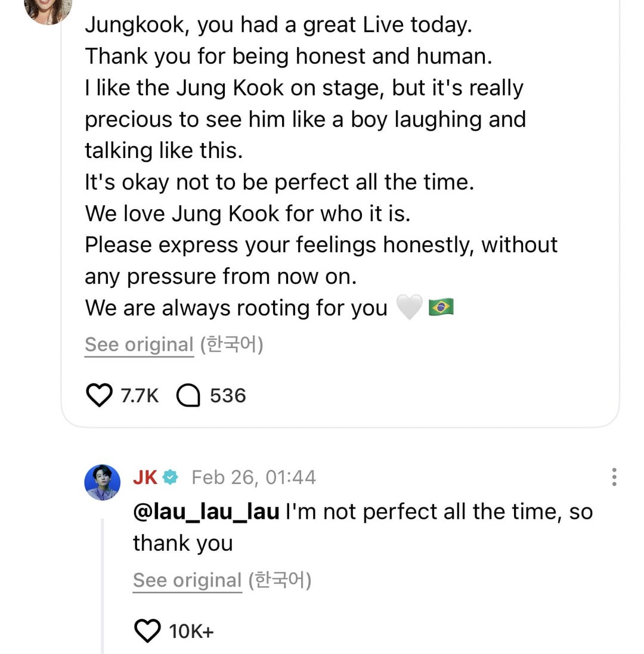Open the fan post author's avatar

pos(48,9)
